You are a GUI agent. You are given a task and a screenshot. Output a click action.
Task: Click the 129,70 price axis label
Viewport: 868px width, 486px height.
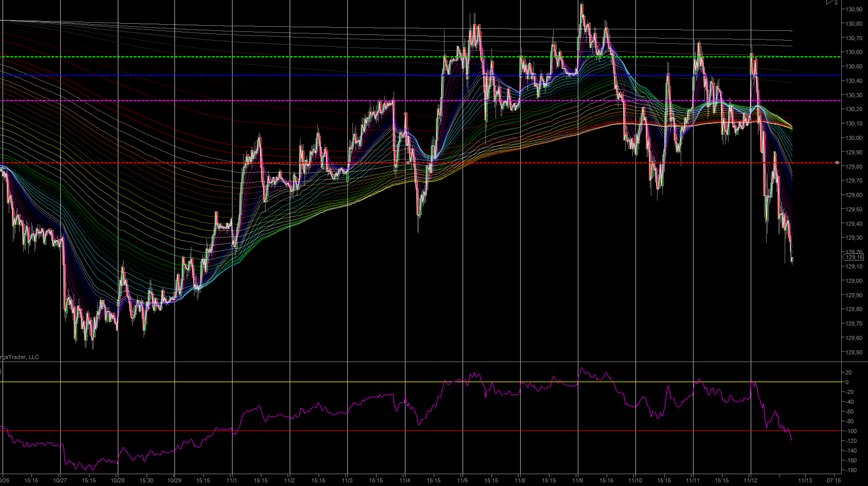[854, 181]
